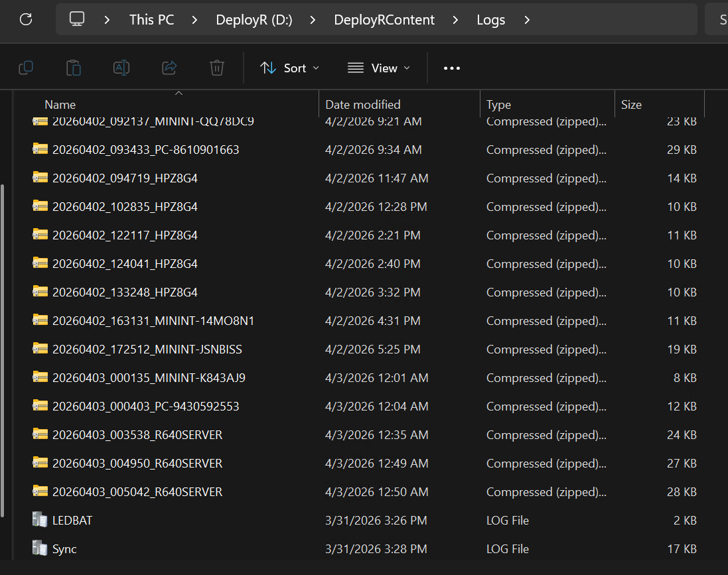Screen dimensions: 728x575
Task: Open the View dropdown menu
Action: click(379, 68)
